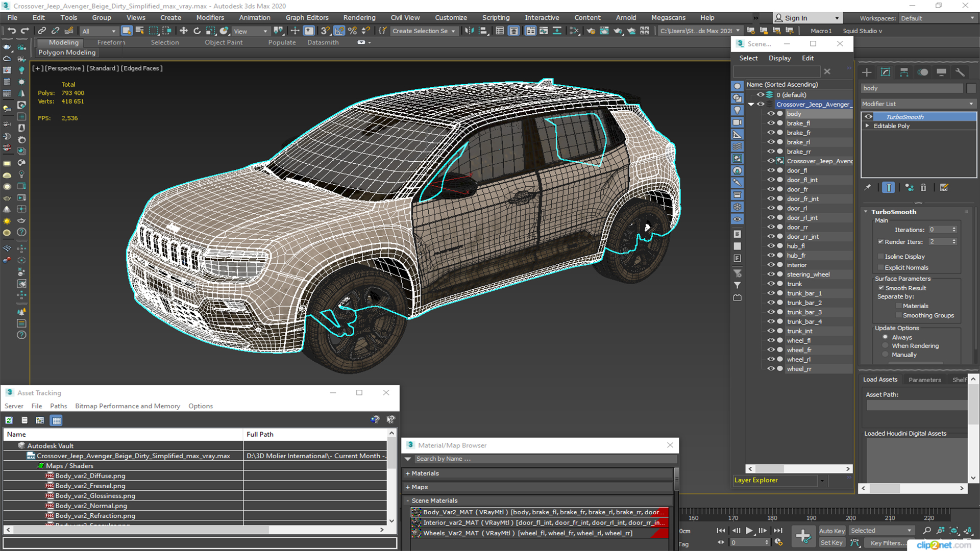Remove modifier with the trash icon
This screenshot has width=980, height=551.
(923, 188)
